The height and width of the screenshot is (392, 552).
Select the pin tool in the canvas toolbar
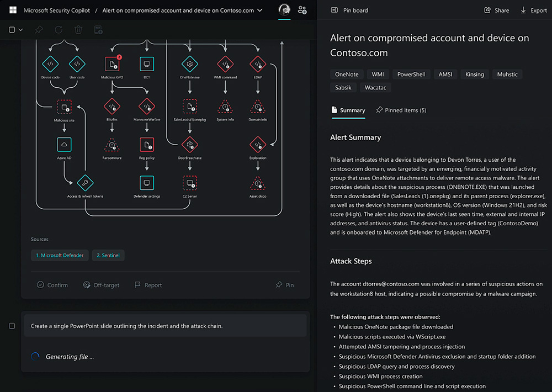coord(38,30)
